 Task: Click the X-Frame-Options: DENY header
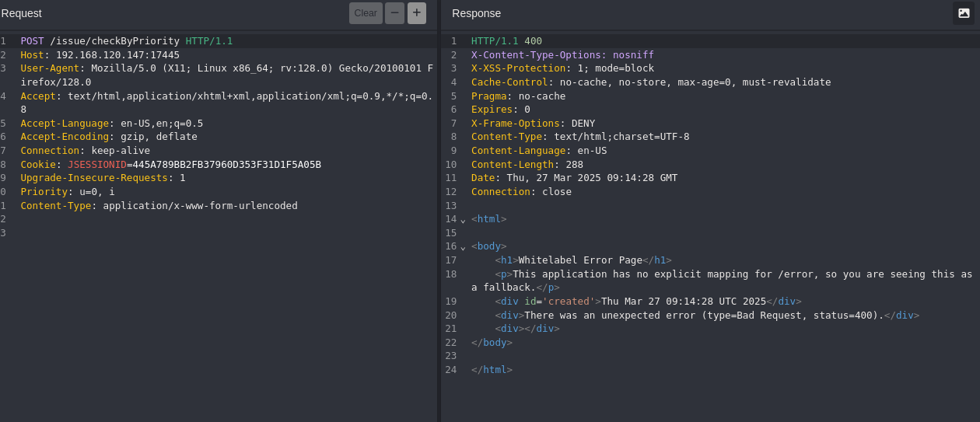coord(534,124)
